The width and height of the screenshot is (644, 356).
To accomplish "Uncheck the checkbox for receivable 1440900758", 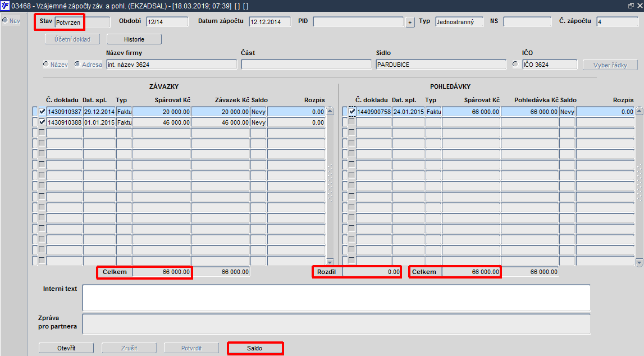I will [x=351, y=111].
